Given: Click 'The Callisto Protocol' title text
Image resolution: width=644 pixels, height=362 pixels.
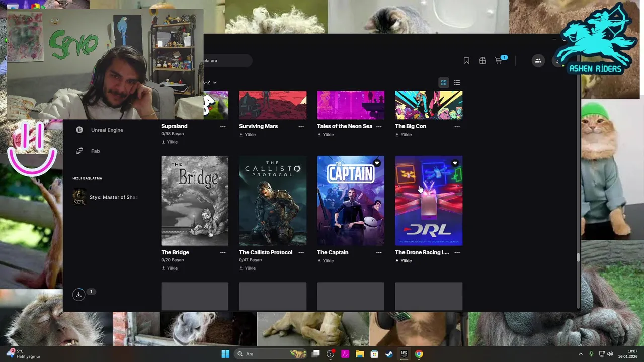Looking at the screenshot, I should click(266, 252).
